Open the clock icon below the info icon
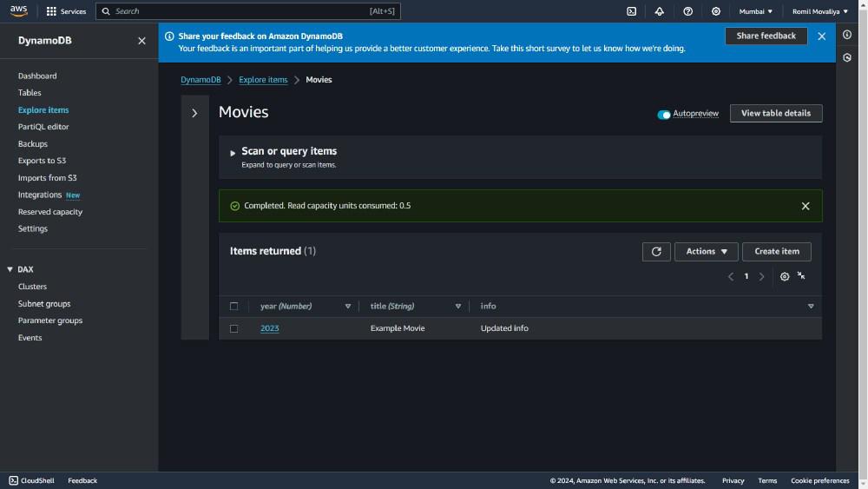Screen dimensions: 868x489 pos(847,57)
